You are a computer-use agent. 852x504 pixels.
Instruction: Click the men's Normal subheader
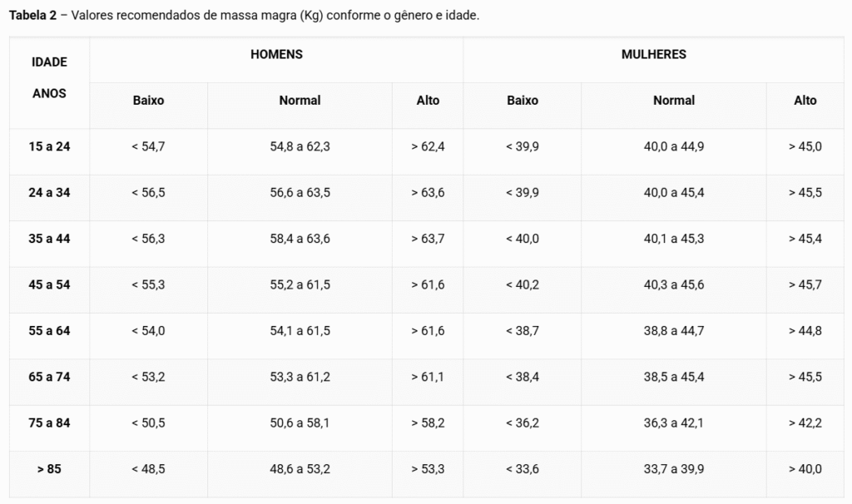pos(300,101)
